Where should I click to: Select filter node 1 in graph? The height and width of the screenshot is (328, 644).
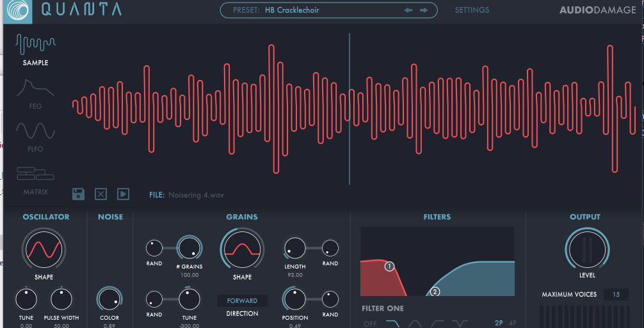pyautogui.click(x=389, y=267)
